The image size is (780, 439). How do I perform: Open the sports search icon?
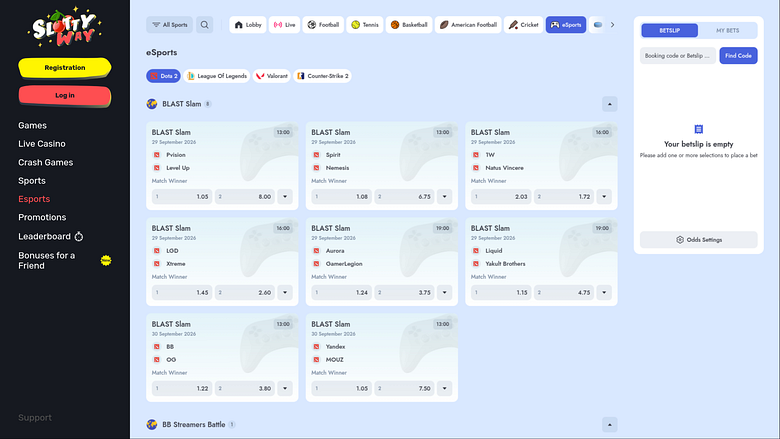[204, 25]
